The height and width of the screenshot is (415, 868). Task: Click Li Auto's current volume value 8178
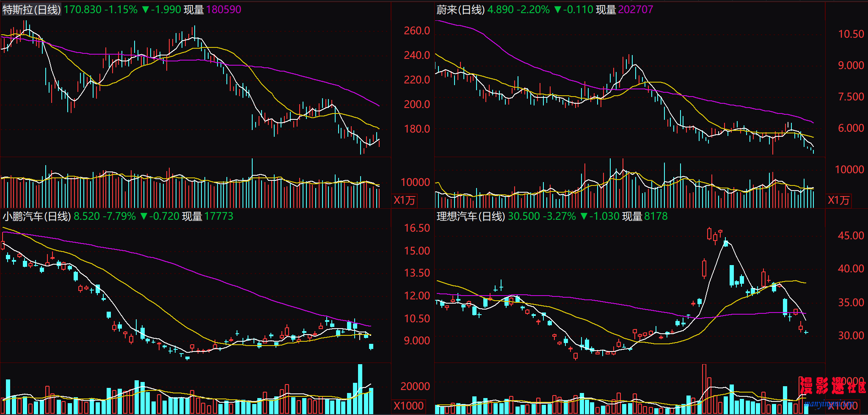pos(656,216)
